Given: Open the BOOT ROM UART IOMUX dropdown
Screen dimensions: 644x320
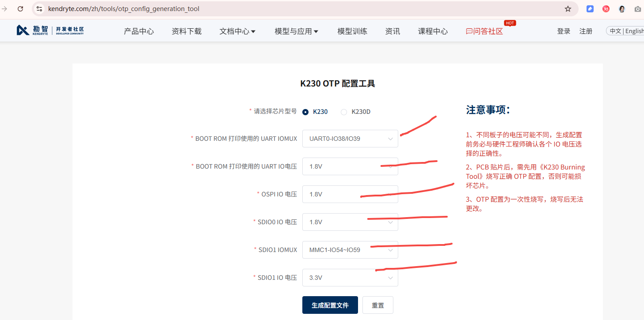Looking at the screenshot, I should click(x=350, y=139).
